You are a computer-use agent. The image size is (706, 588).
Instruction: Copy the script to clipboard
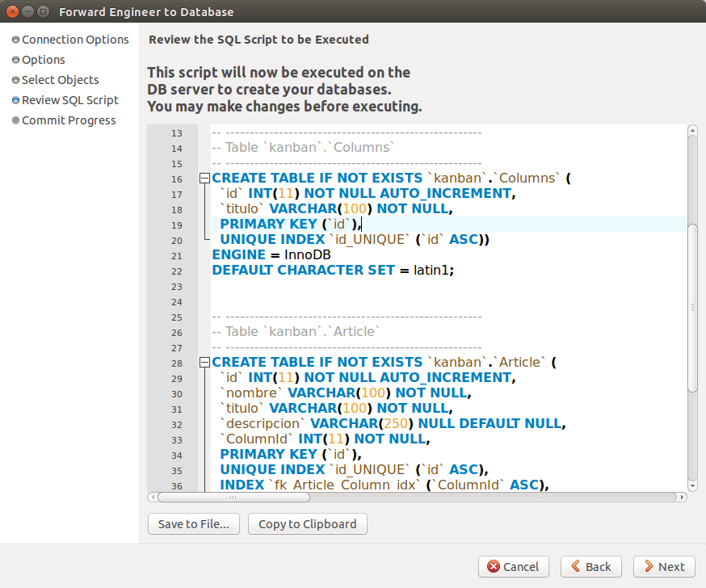pos(308,524)
